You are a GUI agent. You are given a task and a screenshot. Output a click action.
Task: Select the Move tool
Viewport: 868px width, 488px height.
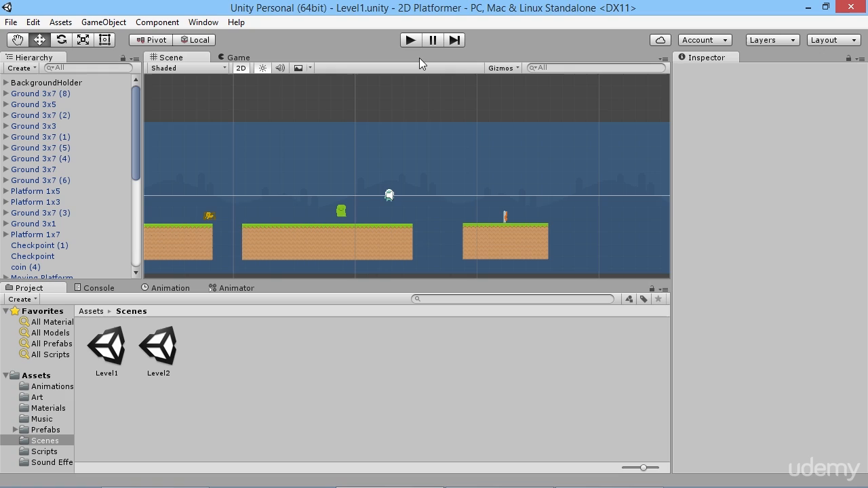click(39, 40)
